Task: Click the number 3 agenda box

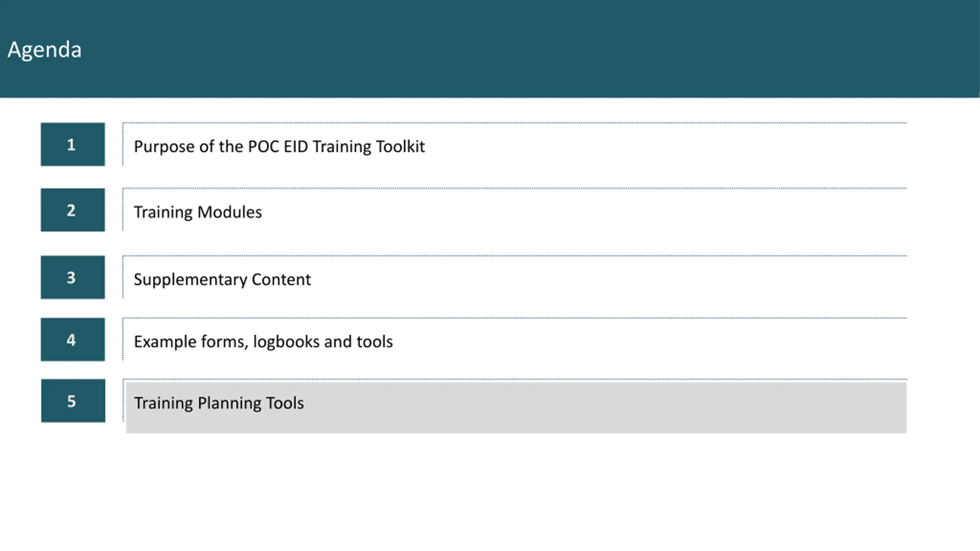Action: click(73, 277)
